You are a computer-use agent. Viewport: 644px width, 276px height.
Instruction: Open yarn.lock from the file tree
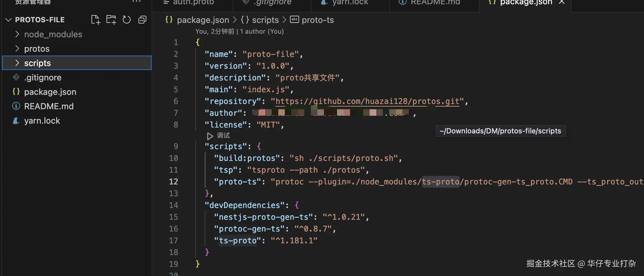click(42, 121)
